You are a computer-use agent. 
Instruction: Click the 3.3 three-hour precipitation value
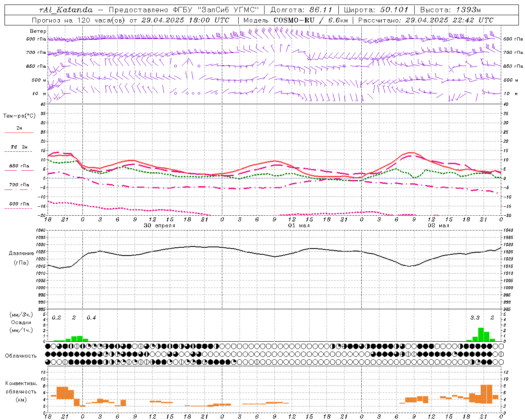pyautogui.click(x=475, y=318)
